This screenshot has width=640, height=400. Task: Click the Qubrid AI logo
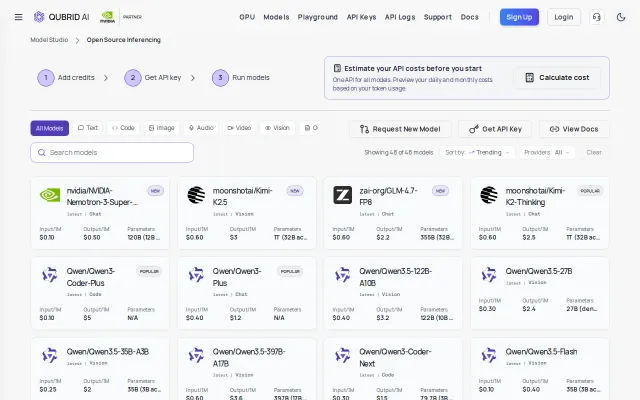tap(62, 17)
